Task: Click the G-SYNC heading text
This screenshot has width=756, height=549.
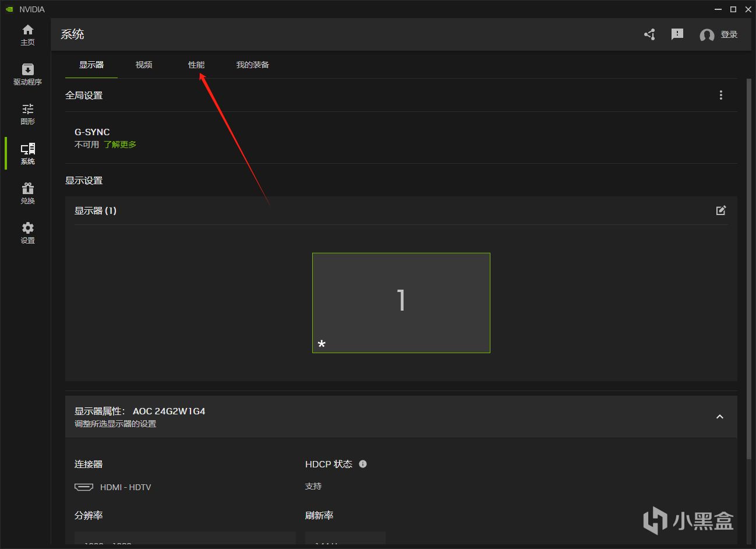Action: click(92, 132)
